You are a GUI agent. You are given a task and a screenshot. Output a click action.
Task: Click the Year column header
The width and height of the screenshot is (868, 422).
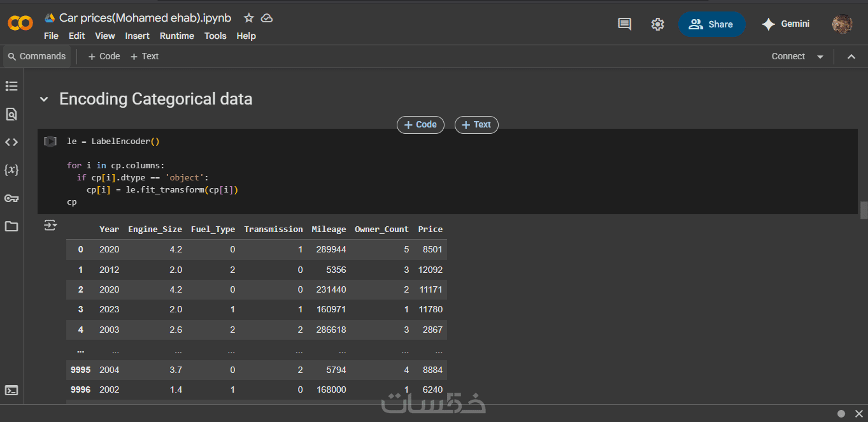coord(109,229)
